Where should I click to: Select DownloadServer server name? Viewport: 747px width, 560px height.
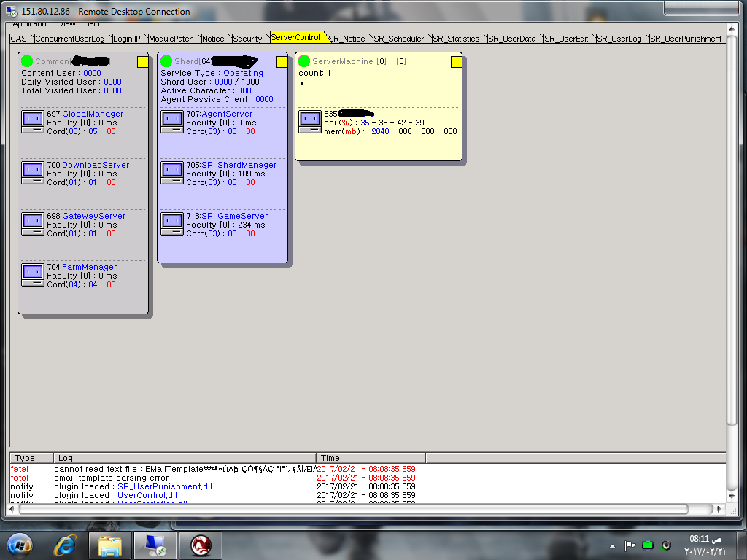pos(96,165)
